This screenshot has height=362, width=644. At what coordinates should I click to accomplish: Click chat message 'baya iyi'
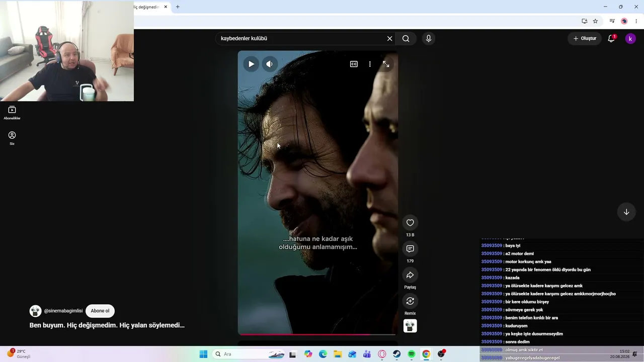coord(513,246)
